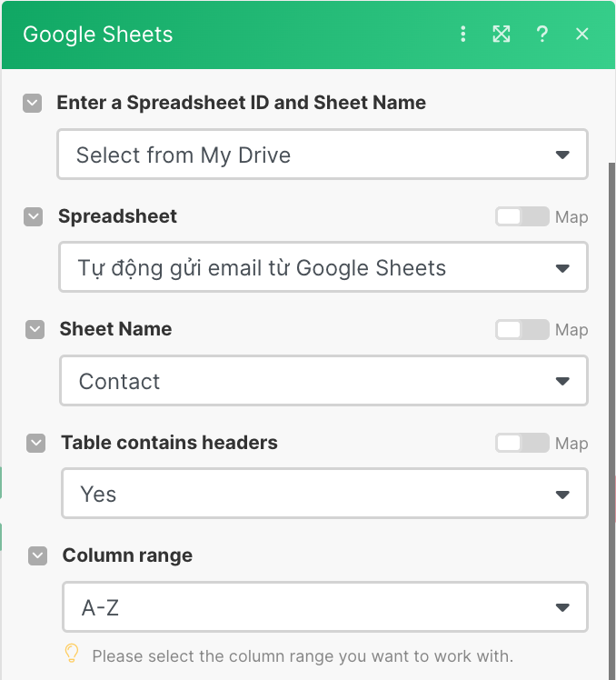Viewport: 616px width, 680px height.
Task: Click the Column range label
Action: pyautogui.click(x=127, y=555)
